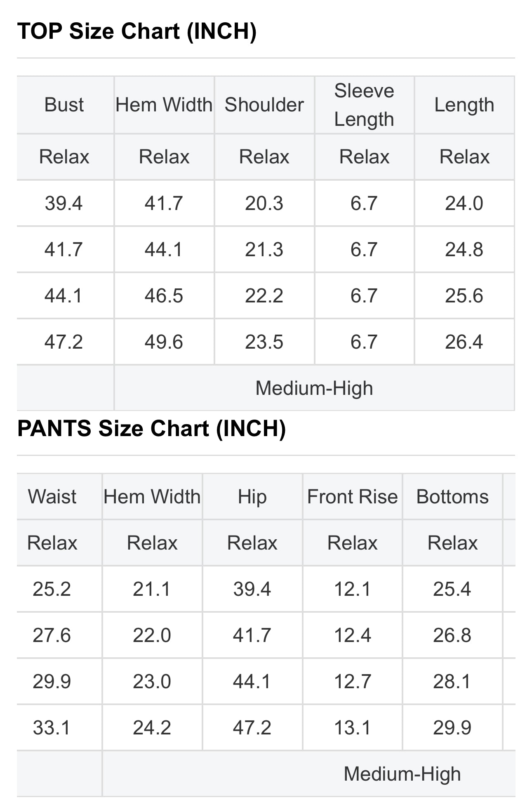Screen dimensions: 532x812
Task: Click the Medium-High cell in top chart
Action: point(314,388)
